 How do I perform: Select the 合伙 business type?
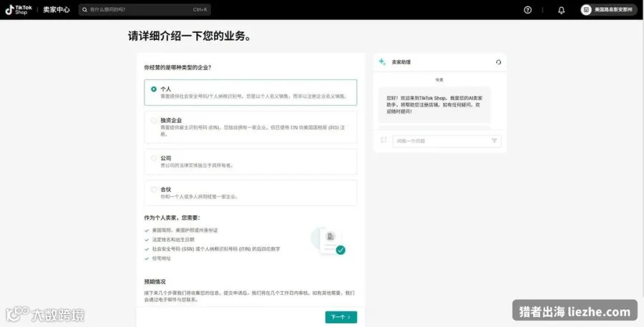[250, 192]
